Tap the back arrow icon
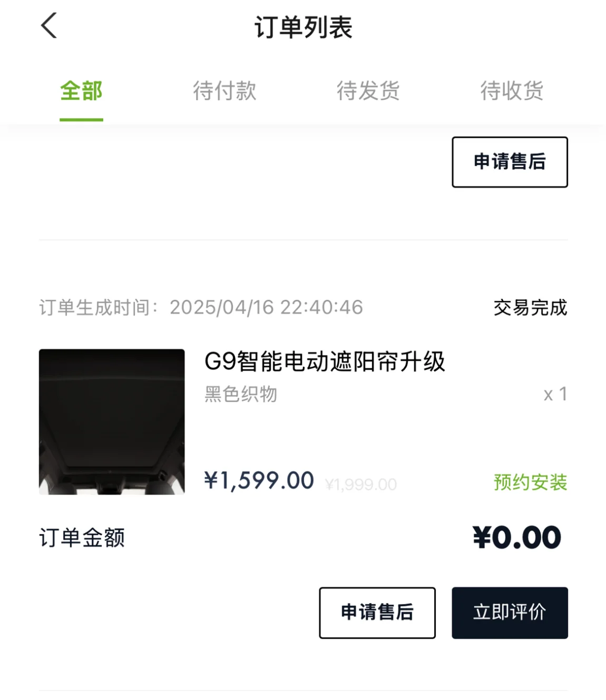 tap(49, 26)
